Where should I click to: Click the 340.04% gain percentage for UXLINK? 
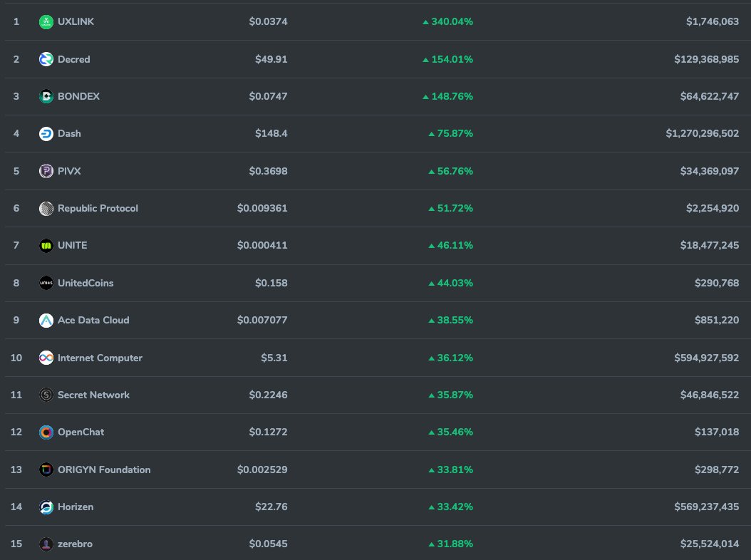tap(452, 21)
